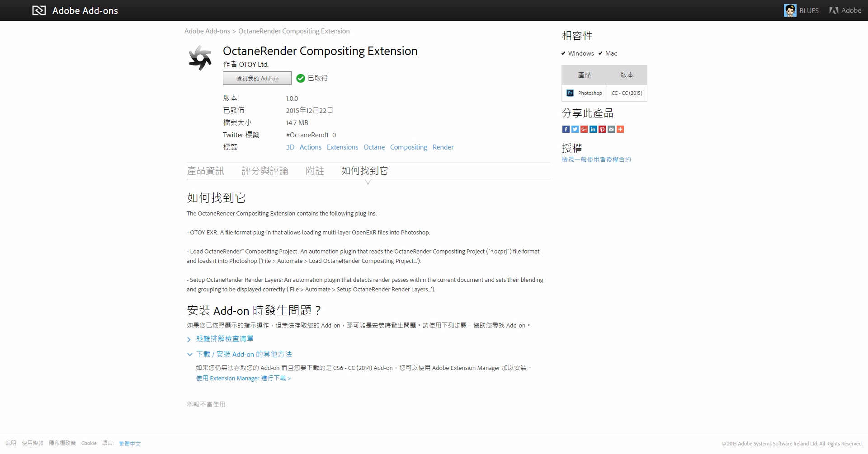Share by email envelope icon

pos(611,129)
